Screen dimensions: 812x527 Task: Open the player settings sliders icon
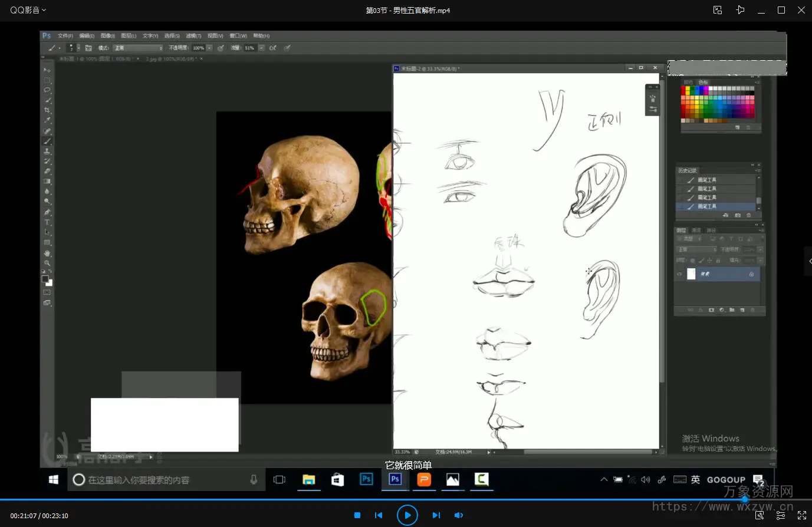coord(780,515)
